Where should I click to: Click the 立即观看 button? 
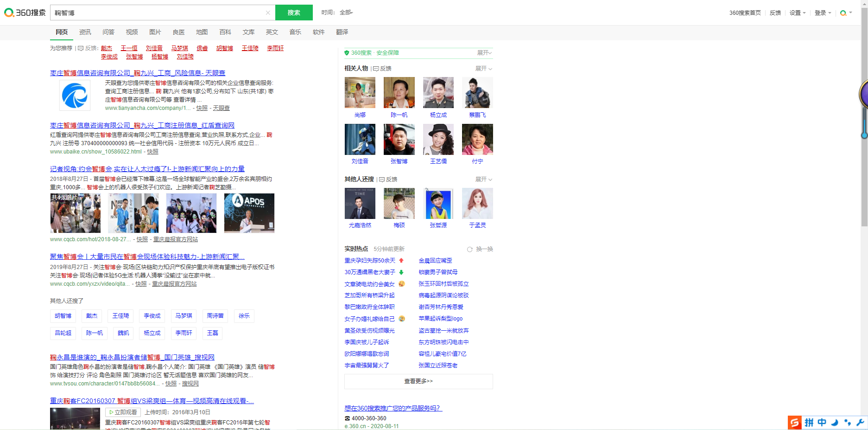123,412
